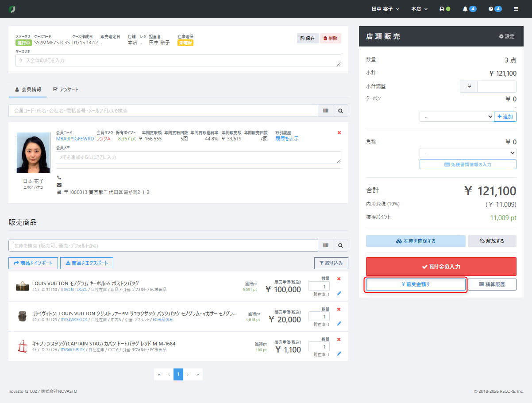
Task: Open 免税書類情報の入力
Action: 468,164
